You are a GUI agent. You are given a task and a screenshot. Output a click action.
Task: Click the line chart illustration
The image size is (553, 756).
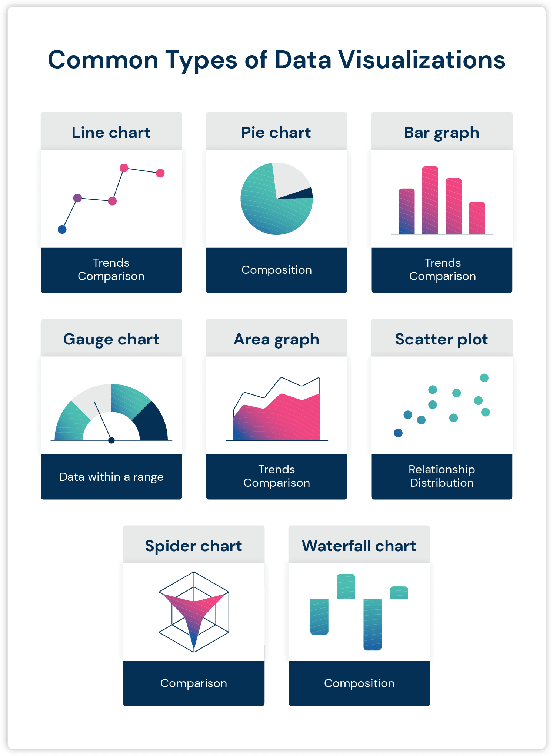(x=111, y=199)
